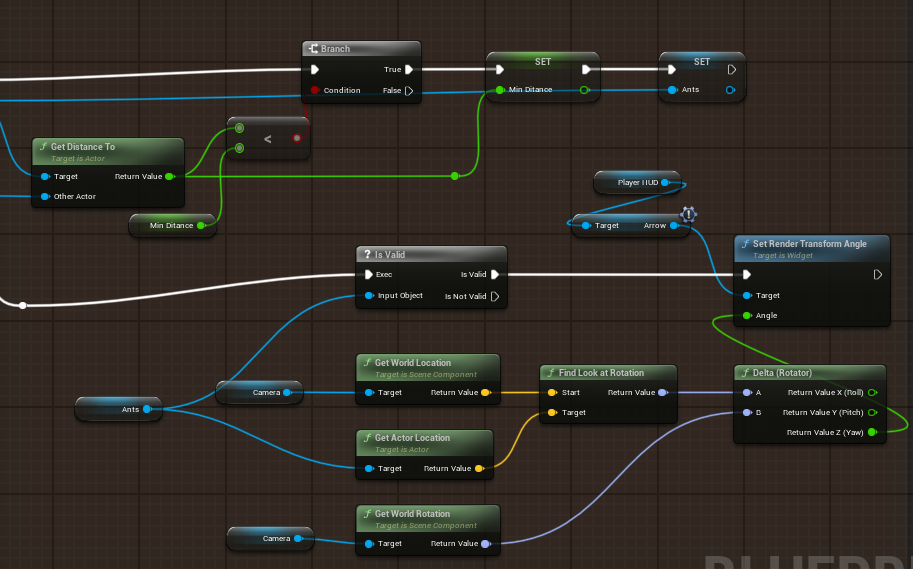This screenshot has height=569, width=913.
Task: Select the Find Look at Rotation node header
Action: [608, 373]
